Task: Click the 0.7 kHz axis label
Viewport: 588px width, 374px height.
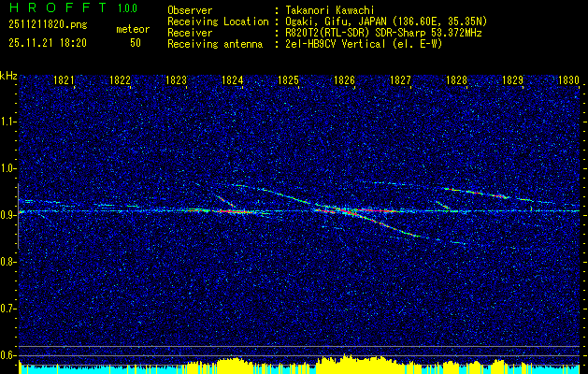Action: [x=8, y=309]
